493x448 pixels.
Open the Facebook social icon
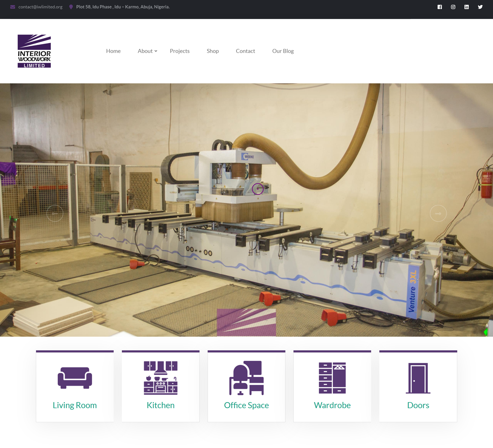click(x=439, y=7)
